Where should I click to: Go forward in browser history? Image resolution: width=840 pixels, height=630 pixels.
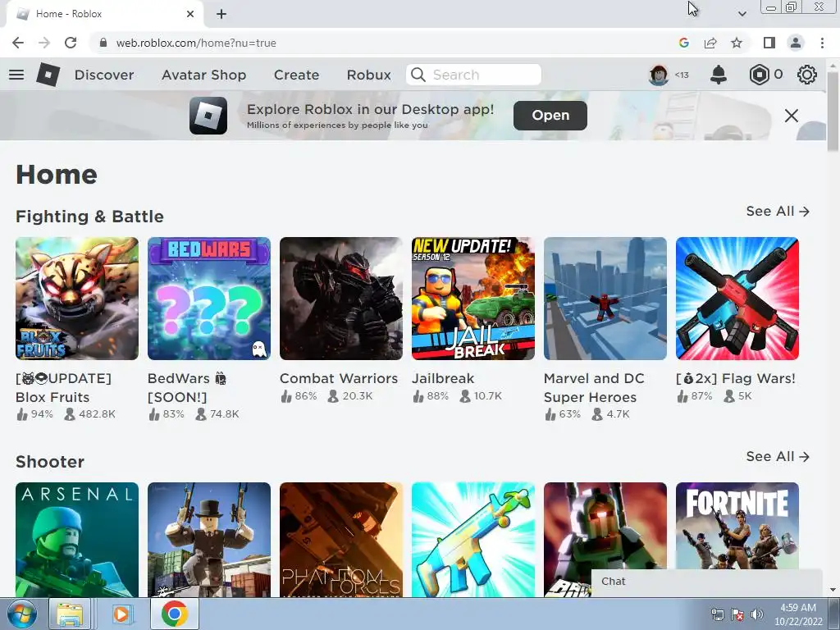tap(44, 43)
